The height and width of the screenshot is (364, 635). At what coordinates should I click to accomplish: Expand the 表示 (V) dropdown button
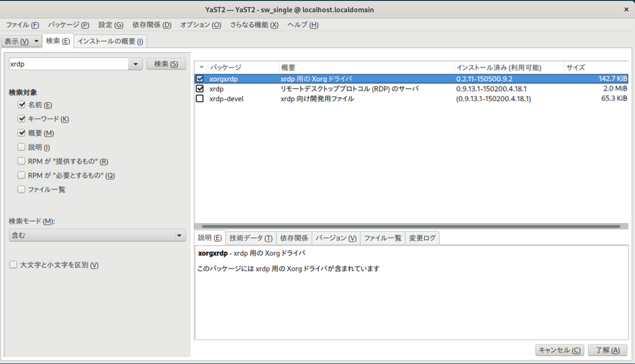click(x=22, y=41)
